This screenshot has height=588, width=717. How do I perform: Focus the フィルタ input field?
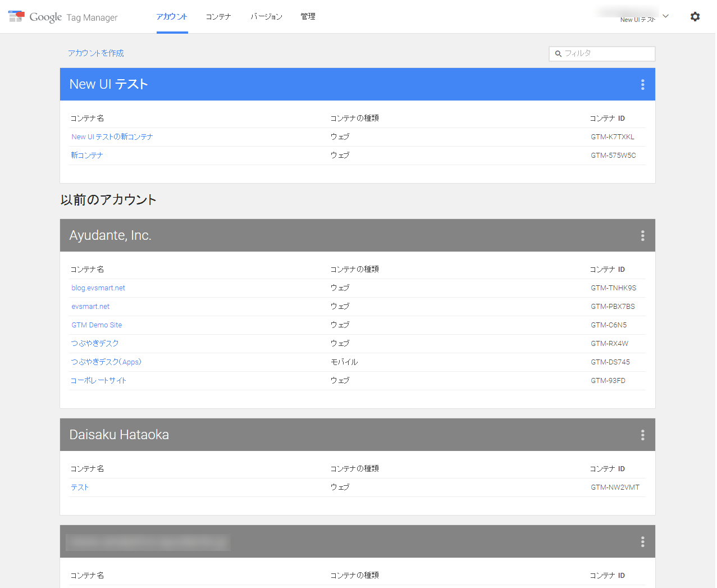(602, 53)
